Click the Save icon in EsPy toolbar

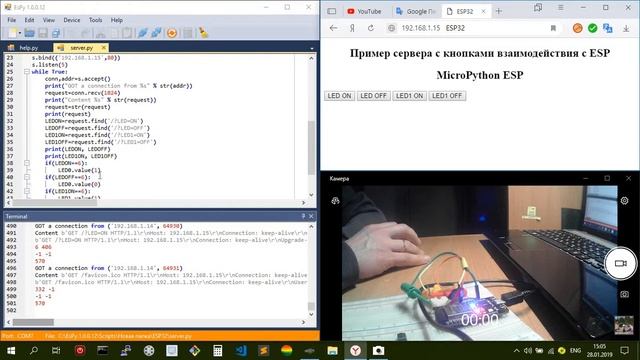tap(42, 33)
